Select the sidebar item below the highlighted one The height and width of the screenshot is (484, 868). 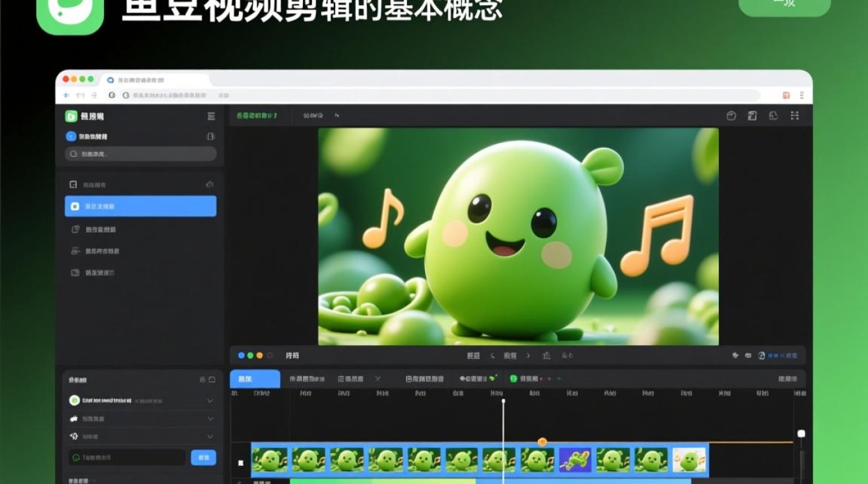click(x=140, y=229)
